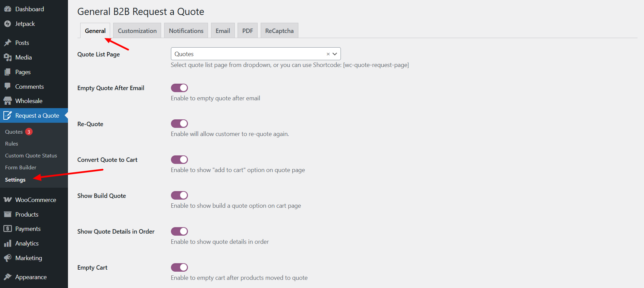Viewport: 644px width, 288px height.
Task: Click the Media icon
Action: 7,57
